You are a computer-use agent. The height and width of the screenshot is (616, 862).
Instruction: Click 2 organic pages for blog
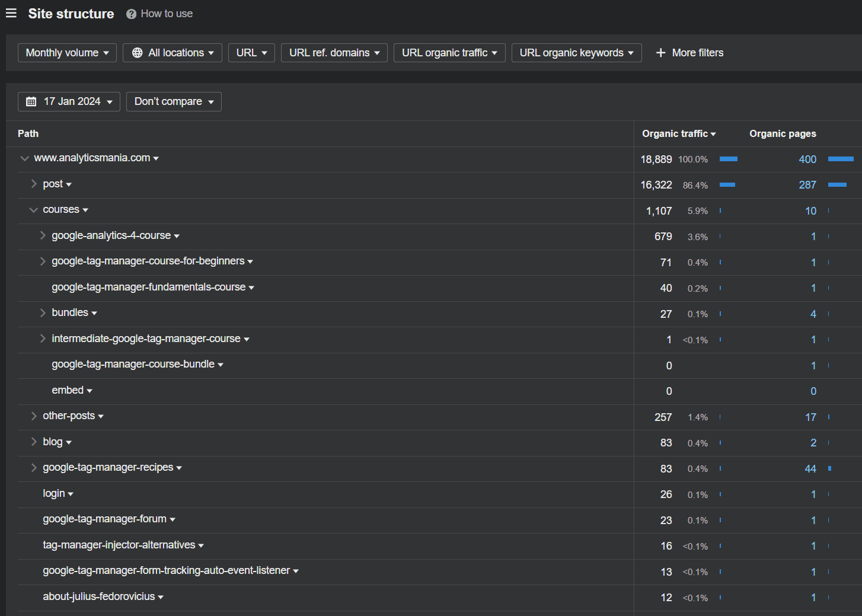813,443
